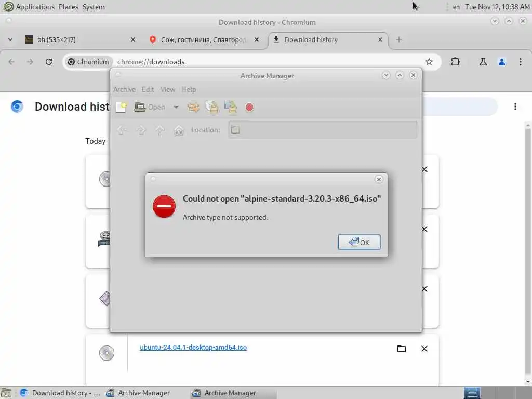Close the error dialog with the X button

(379, 179)
